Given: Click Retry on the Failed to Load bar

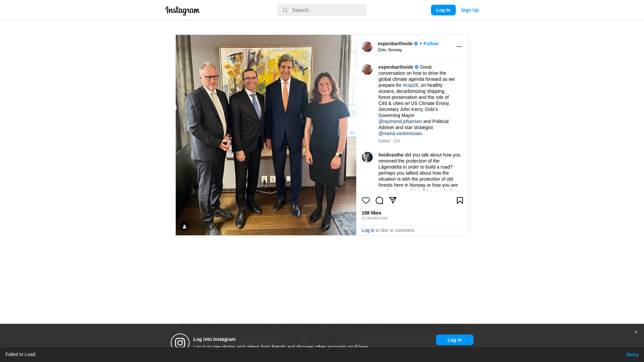Looking at the screenshot, I should [632, 355].
